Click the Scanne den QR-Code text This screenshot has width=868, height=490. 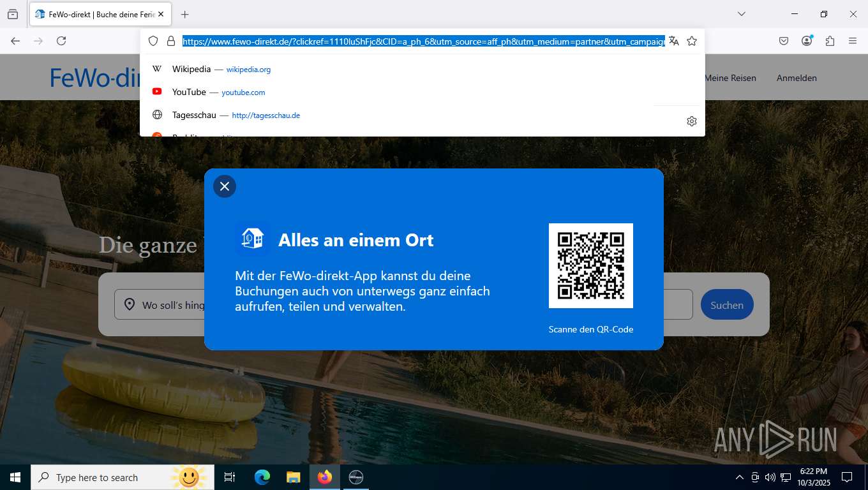tap(591, 329)
